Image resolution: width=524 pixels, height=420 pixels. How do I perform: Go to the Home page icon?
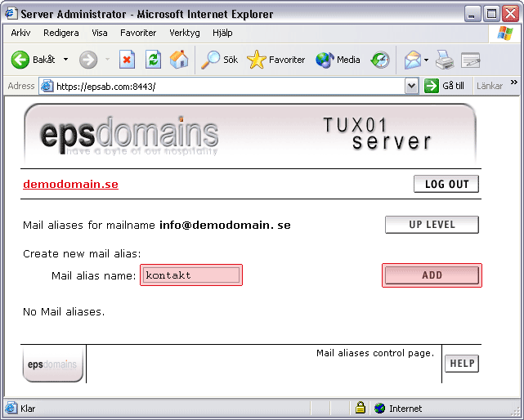point(179,60)
